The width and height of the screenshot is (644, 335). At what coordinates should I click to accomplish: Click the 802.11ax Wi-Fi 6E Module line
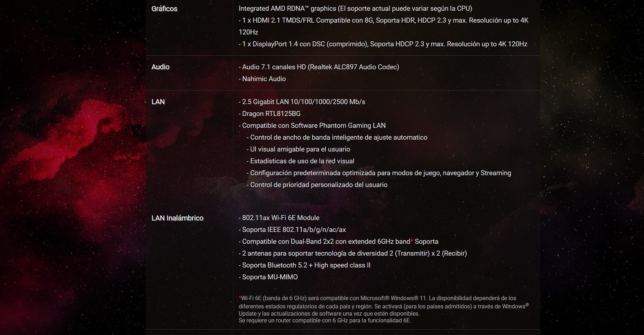(x=279, y=218)
